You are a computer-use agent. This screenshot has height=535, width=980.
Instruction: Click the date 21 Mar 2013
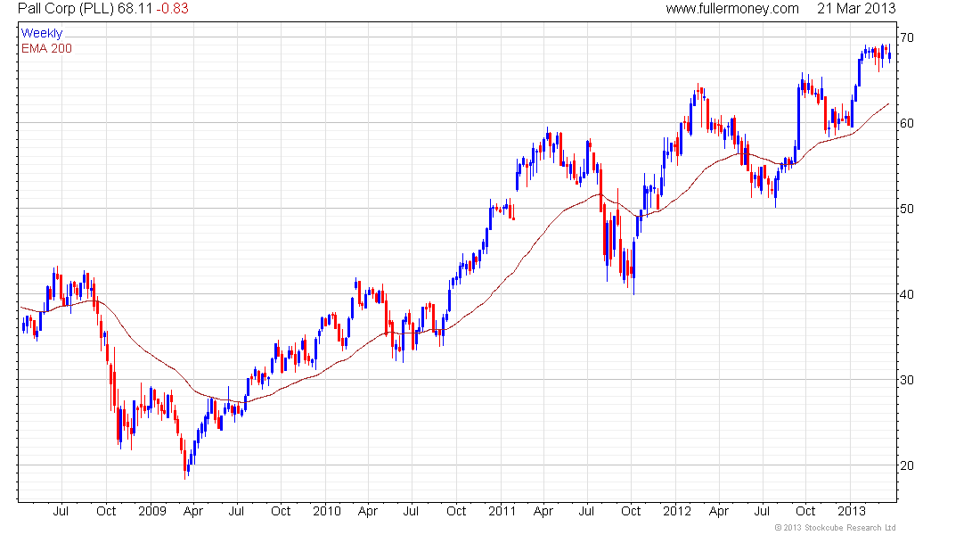click(x=856, y=9)
